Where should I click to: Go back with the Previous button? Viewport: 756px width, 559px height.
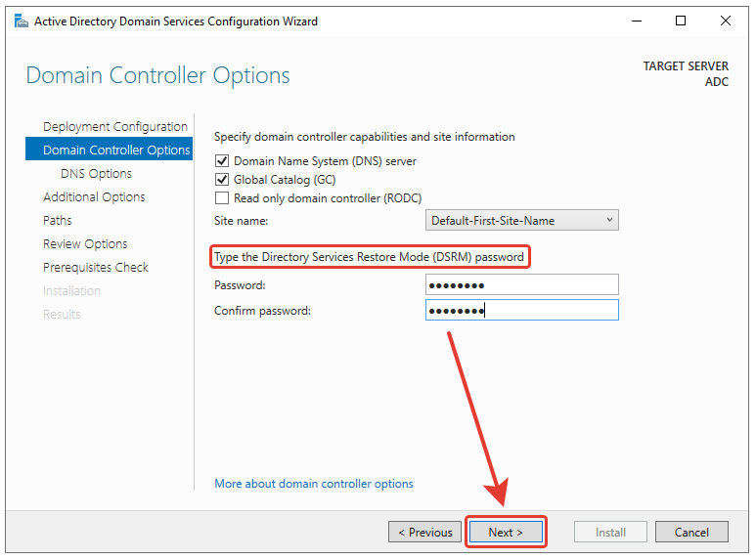(424, 533)
